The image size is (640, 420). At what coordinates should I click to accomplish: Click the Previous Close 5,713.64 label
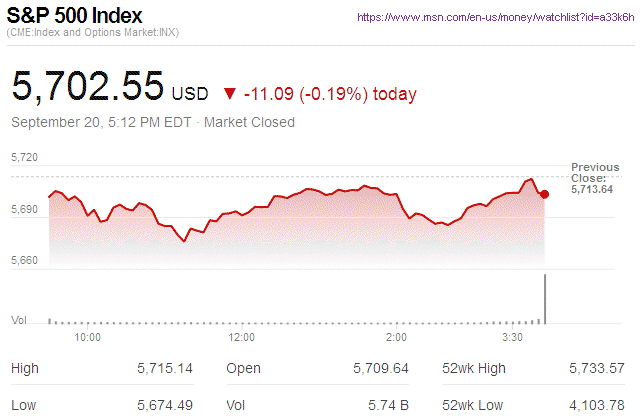(x=594, y=177)
